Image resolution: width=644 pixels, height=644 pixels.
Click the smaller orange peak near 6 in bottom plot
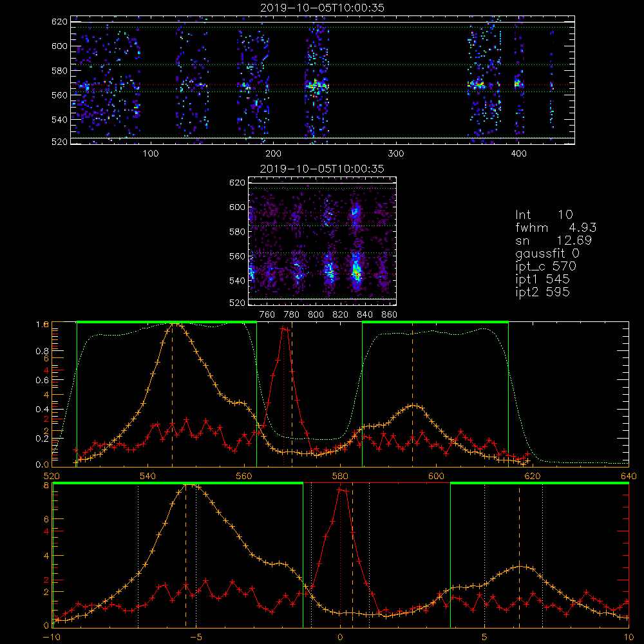click(x=520, y=567)
